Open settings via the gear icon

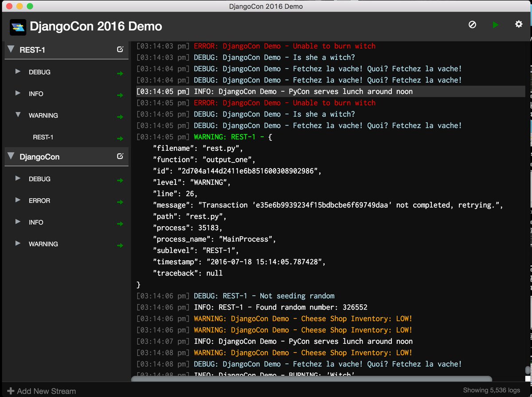point(519,24)
